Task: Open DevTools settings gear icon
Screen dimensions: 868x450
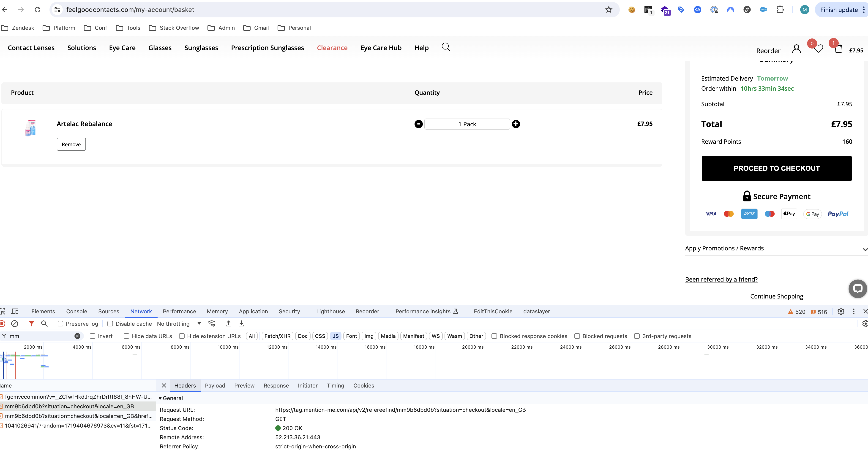Action: [x=841, y=311]
